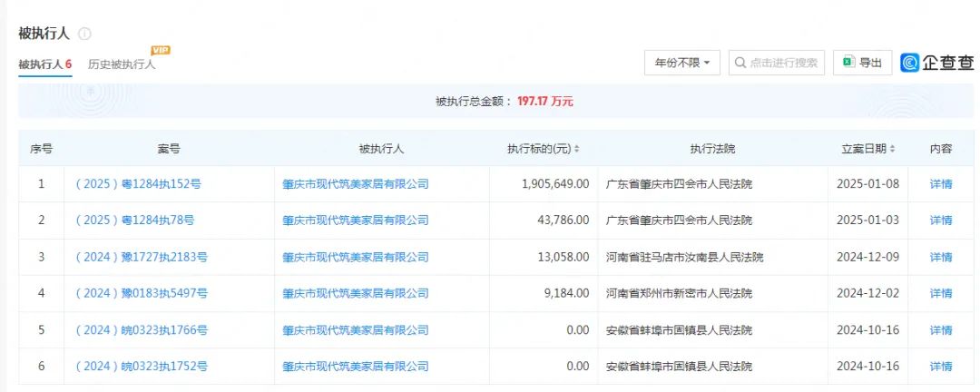Sort by 立案日期 column arrows

pos(893,149)
